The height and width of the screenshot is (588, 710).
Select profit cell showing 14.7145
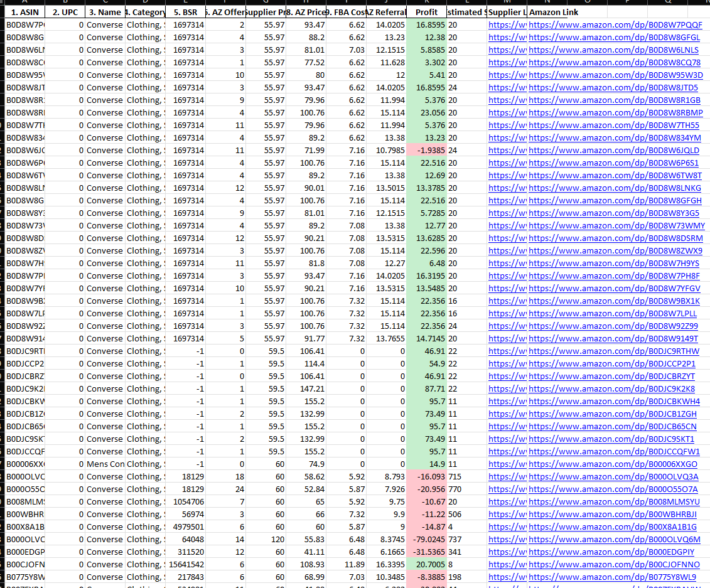426,339
